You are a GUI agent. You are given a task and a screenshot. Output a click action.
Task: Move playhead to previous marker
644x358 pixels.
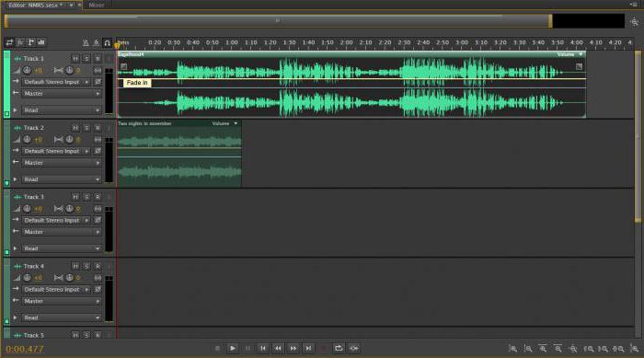click(x=263, y=349)
